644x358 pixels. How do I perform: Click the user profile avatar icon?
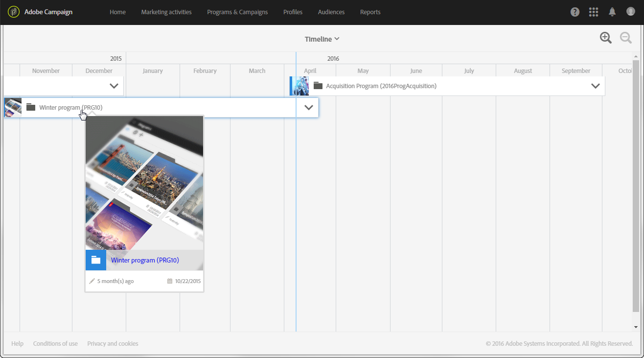point(630,12)
